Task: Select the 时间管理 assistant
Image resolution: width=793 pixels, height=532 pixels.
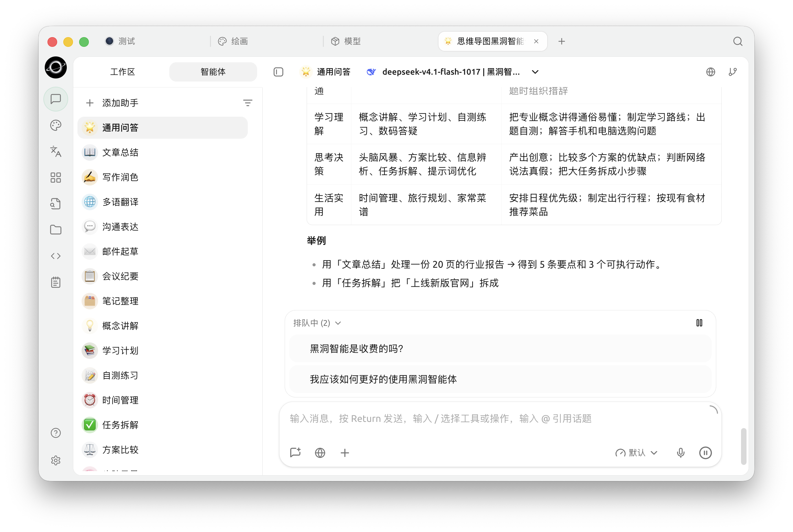Action: pyautogui.click(x=163, y=400)
